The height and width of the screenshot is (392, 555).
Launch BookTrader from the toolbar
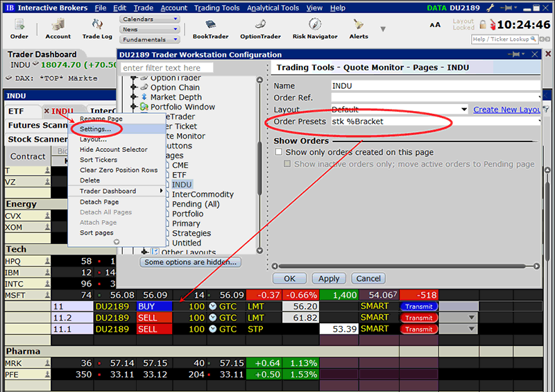210,28
